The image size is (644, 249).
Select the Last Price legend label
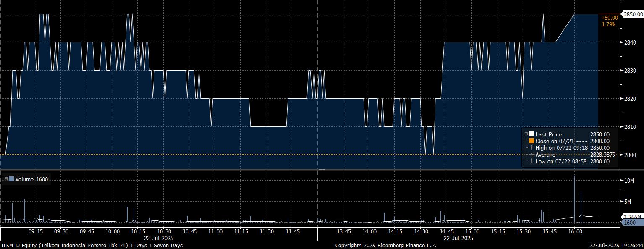click(548, 134)
